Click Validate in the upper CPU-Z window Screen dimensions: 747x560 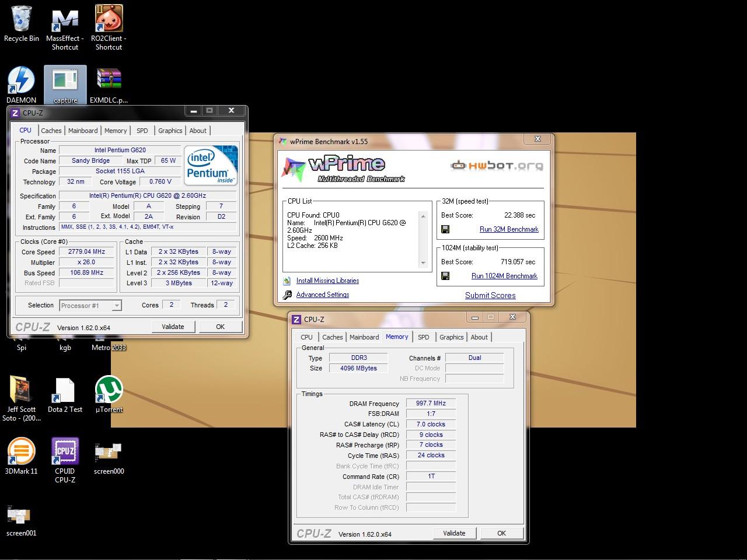(173, 327)
